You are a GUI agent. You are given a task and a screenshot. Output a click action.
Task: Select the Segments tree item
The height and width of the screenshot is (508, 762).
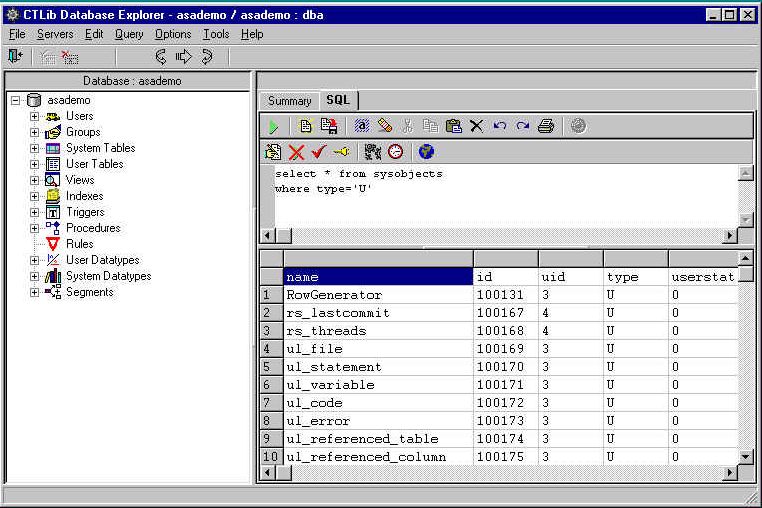pyautogui.click(x=89, y=292)
